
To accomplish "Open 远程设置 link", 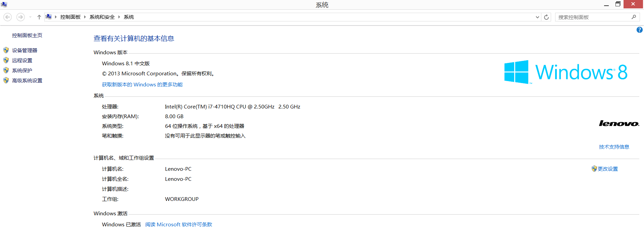I will (22, 60).
